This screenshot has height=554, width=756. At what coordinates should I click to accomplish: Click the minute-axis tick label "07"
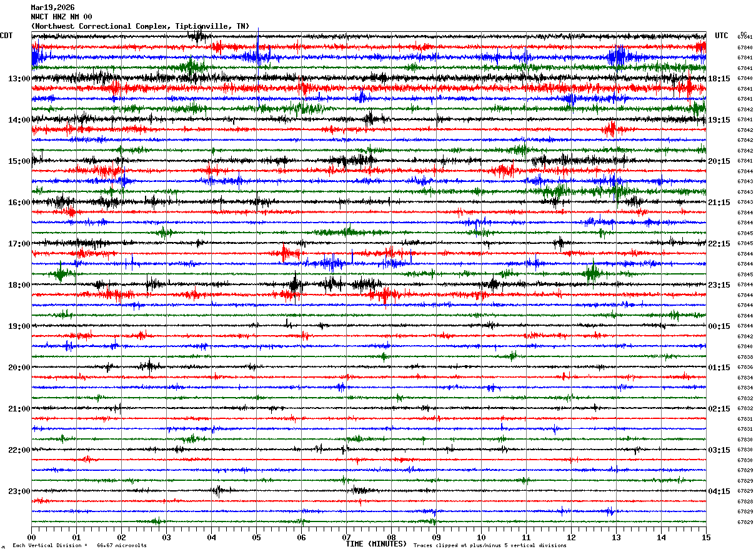coord(346,538)
